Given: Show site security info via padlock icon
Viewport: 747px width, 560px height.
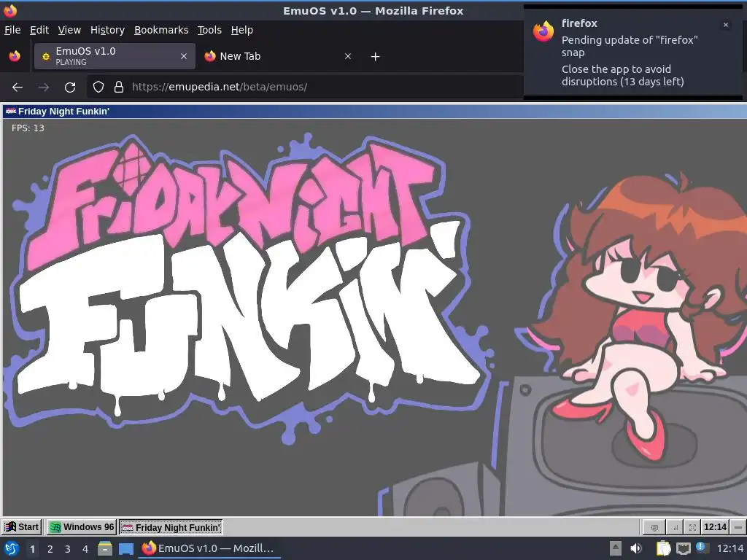Looking at the screenshot, I should tap(119, 87).
